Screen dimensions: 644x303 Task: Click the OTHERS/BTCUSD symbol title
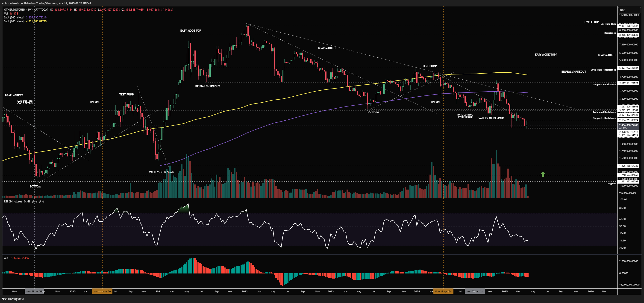coord(14,9)
